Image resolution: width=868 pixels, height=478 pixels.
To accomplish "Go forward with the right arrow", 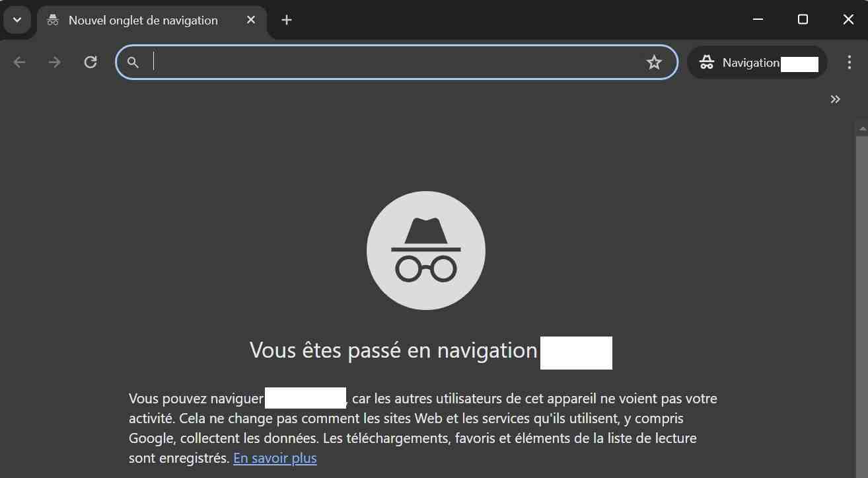I will [x=55, y=62].
